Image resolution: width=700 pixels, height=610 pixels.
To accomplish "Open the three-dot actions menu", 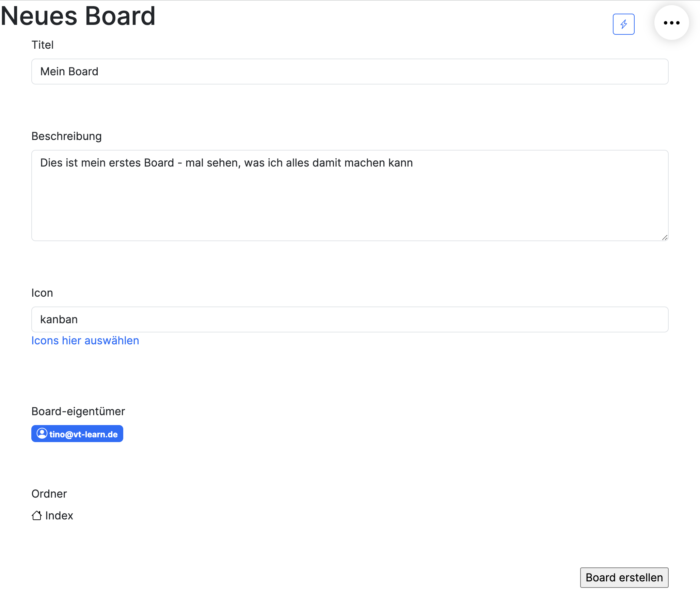I will pos(671,22).
